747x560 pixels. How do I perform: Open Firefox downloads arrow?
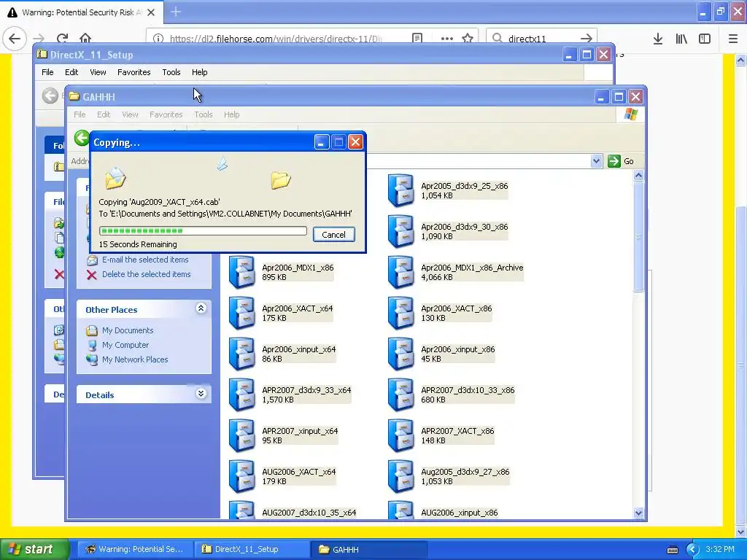pyautogui.click(x=658, y=39)
